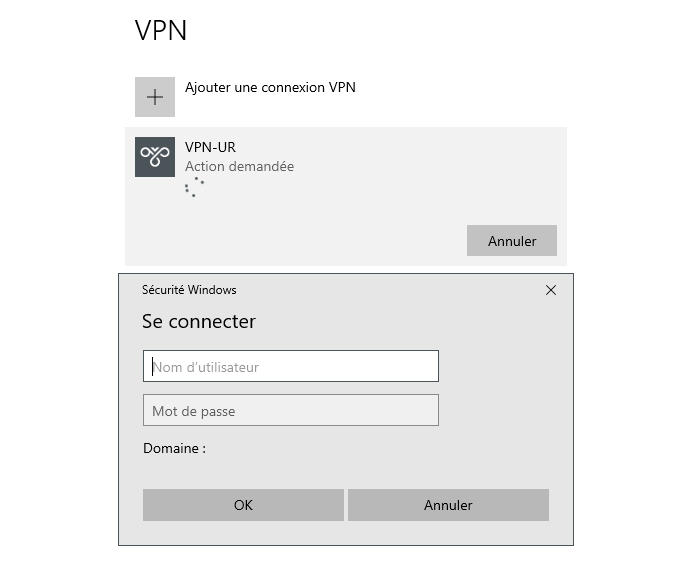
Task: Open 'Ajouter une connexion VPN' text link
Action: [270, 88]
